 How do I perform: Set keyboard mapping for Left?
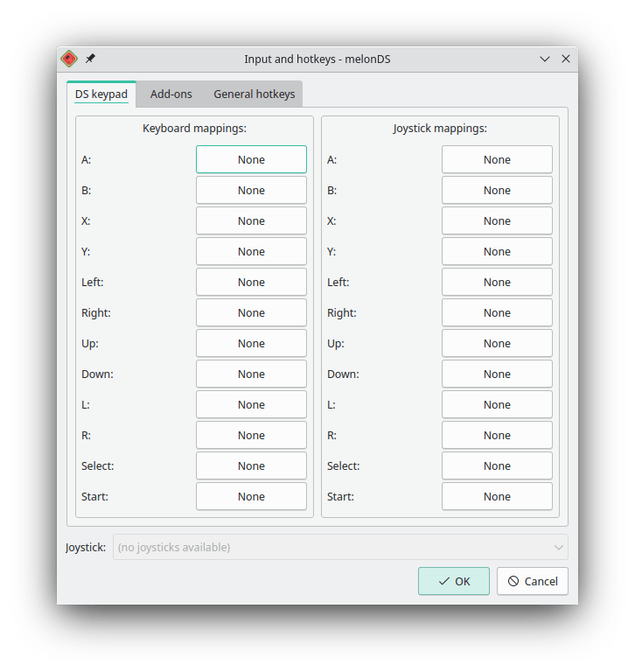pos(252,282)
